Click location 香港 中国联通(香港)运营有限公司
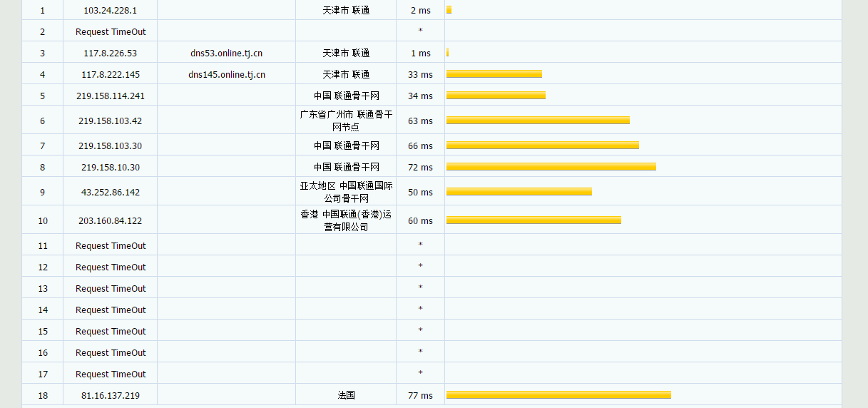 [x=346, y=220]
